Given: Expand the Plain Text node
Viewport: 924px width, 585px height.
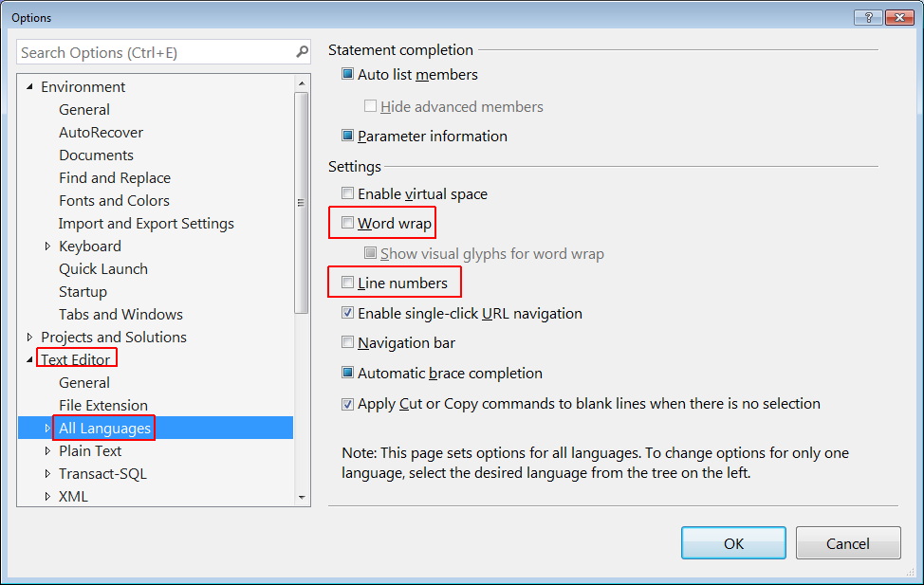Looking at the screenshot, I should [x=48, y=451].
